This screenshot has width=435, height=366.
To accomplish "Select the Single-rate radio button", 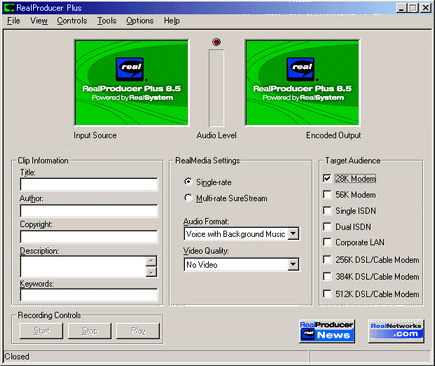I will pyautogui.click(x=188, y=182).
